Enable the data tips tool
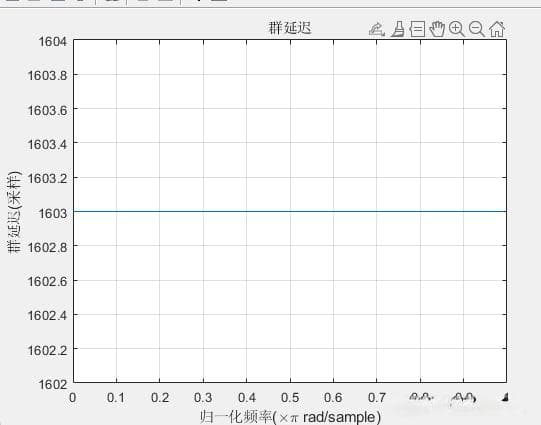The image size is (541, 425). click(417, 29)
